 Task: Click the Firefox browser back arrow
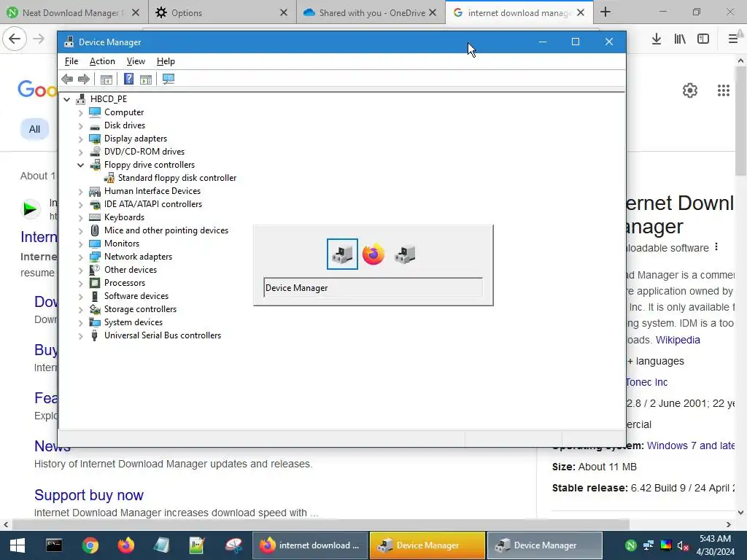click(x=15, y=39)
